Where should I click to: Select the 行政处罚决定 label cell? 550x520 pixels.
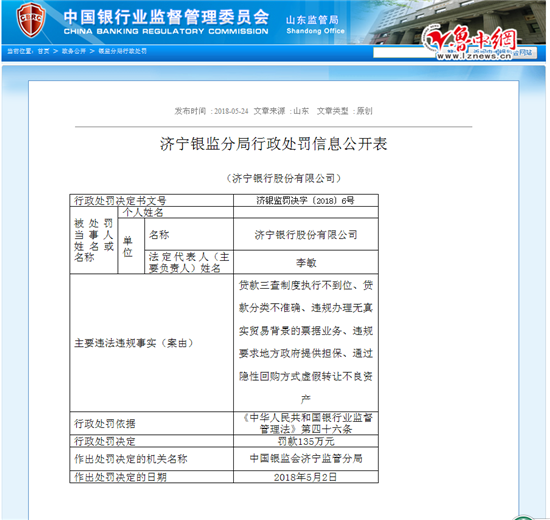152,441
